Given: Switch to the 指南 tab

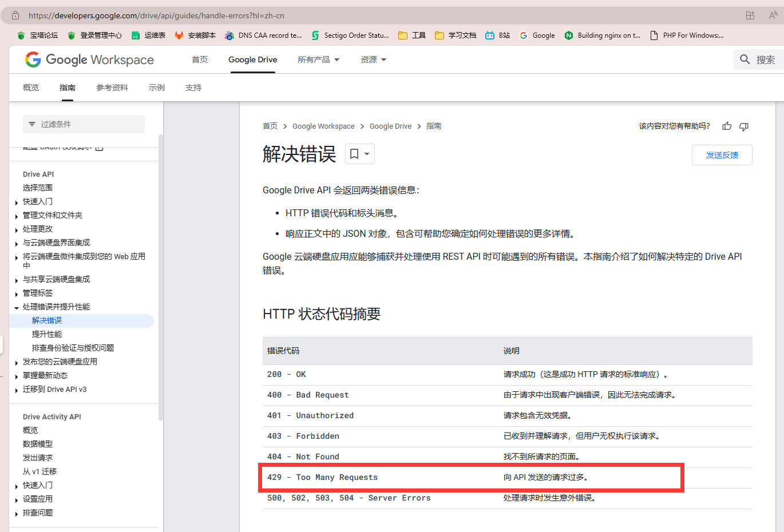Looking at the screenshot, I should point(68,88).
